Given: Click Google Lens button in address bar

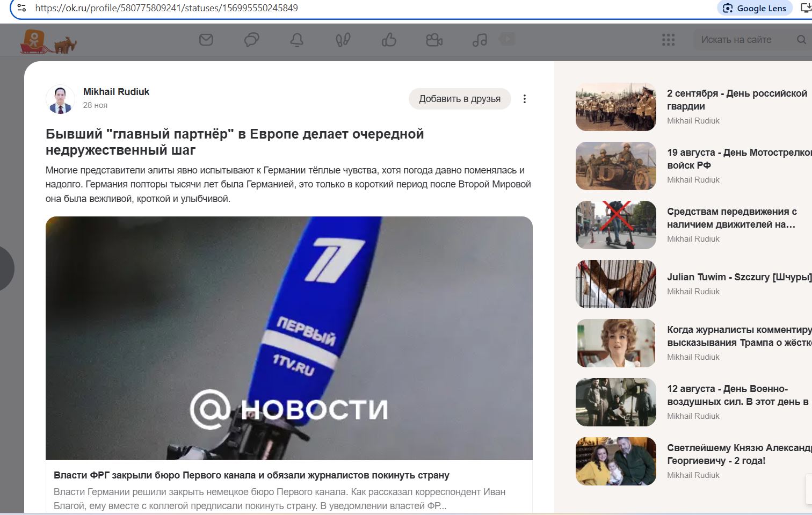Looking at the screenshot, I should (x=755, y=8).
